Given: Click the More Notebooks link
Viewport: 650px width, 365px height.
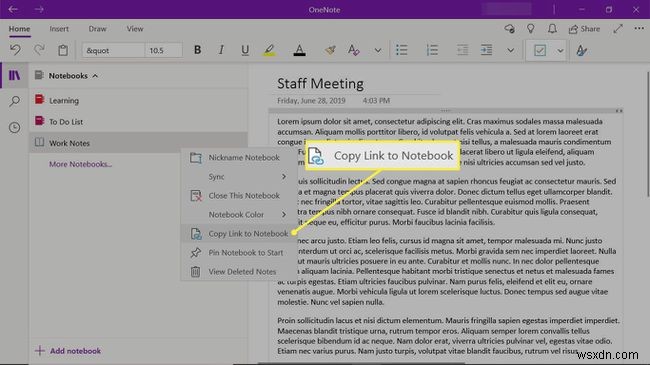Looking at the screenshot, I should coord(80,164).
